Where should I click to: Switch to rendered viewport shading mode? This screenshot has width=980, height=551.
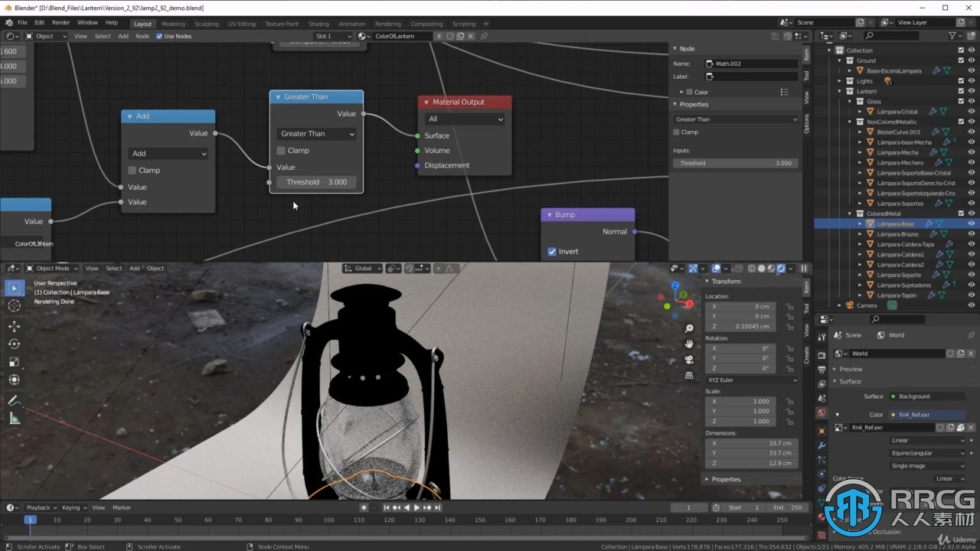pyautogui.click(x=781, y=269)
